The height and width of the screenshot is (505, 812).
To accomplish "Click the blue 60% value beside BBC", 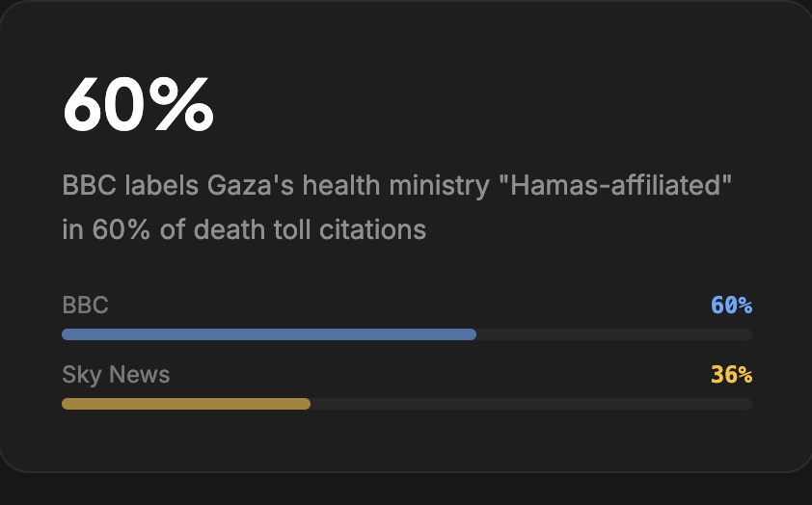I will [x=731, y=306].
